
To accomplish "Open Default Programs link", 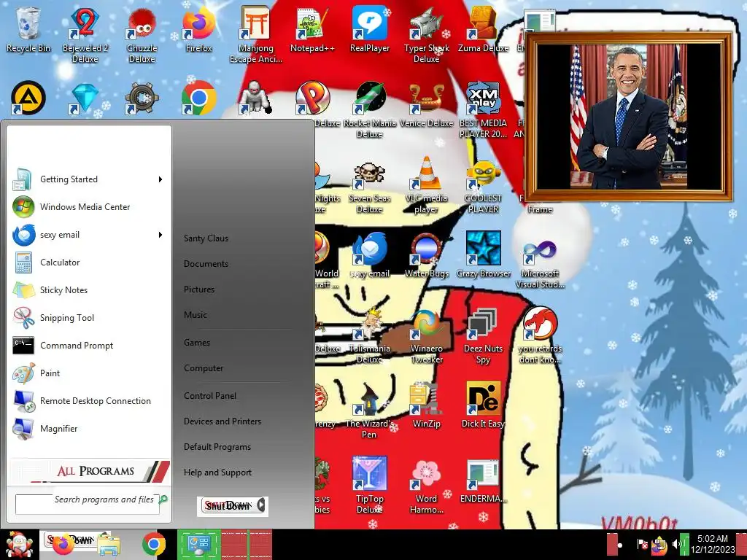I will (217, 447).
